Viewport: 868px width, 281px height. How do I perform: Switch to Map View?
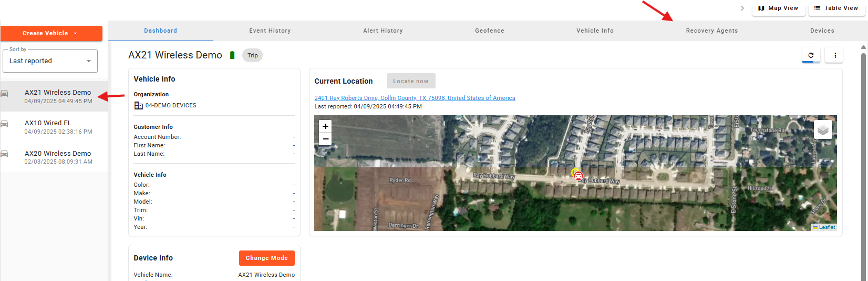click(x=778, y=8)
